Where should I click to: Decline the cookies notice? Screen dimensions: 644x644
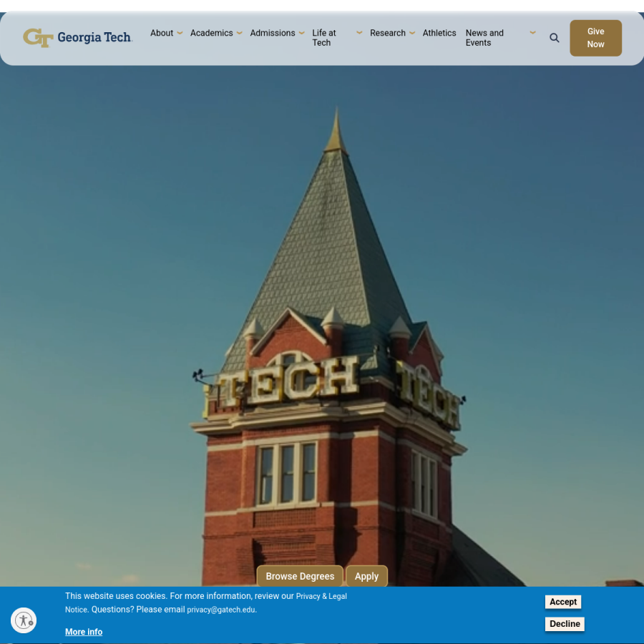[x=565, y=624]
